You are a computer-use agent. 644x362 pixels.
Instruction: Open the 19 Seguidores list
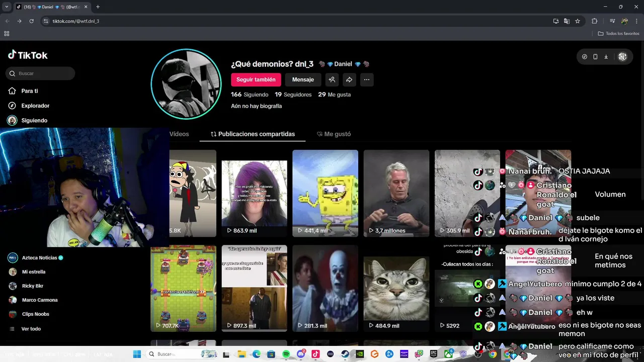(293, 95)
